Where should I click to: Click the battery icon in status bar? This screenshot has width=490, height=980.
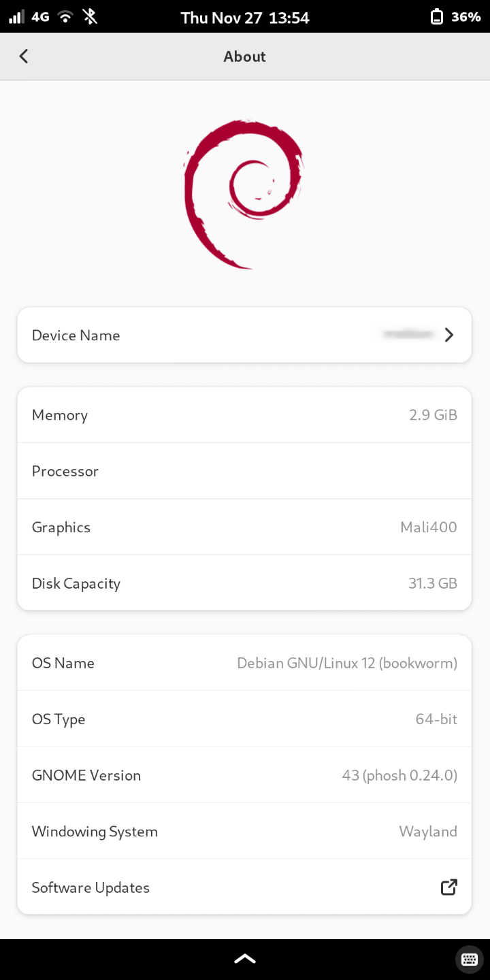pyautogui.click(x=437, y=17)
